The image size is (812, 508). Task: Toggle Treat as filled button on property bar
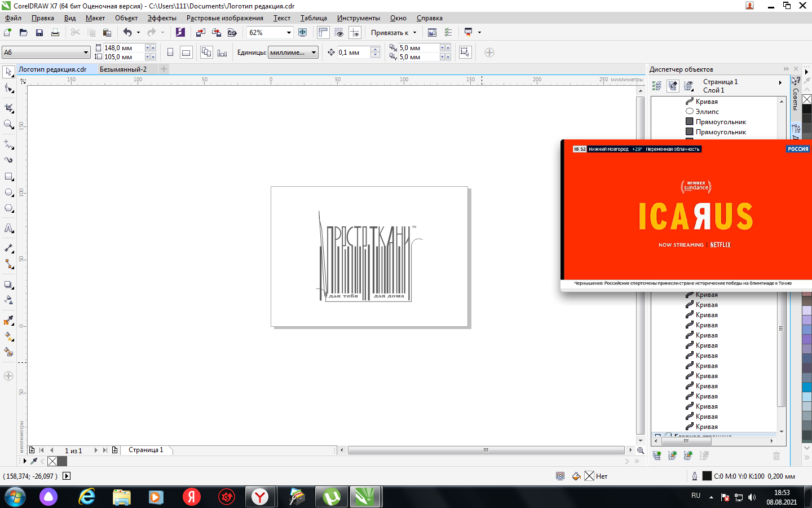coord(465,52)
